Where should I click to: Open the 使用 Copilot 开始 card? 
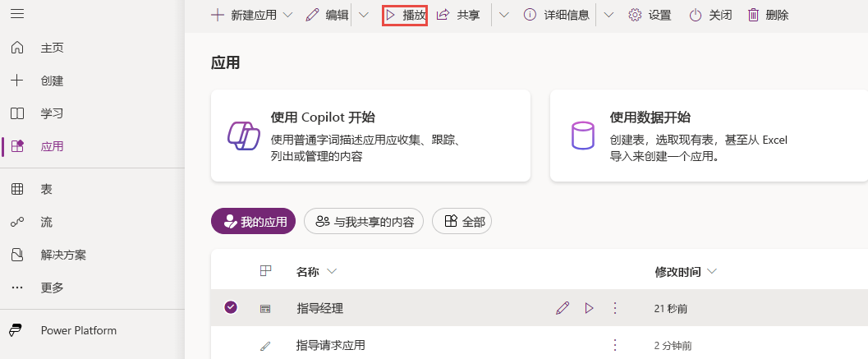coord(371,136)
